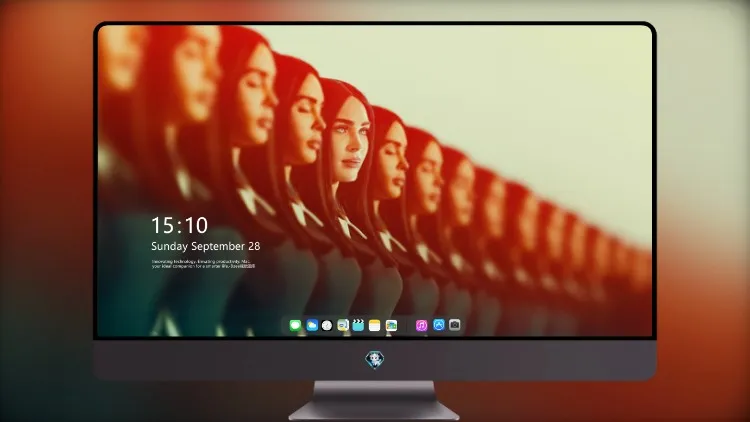Launch the Camera app from the dock
The height and width of the screenshot is (422, 750).
coord(454,325)
